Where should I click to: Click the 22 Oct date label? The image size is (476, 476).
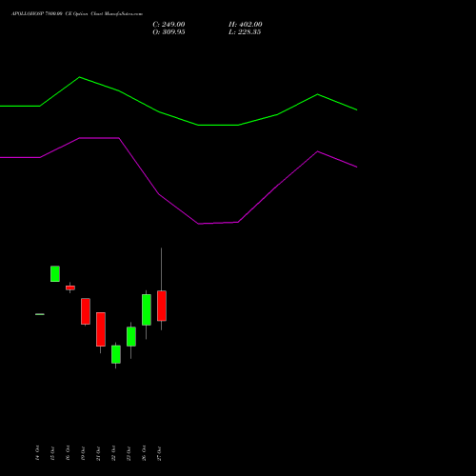point(113,453)
